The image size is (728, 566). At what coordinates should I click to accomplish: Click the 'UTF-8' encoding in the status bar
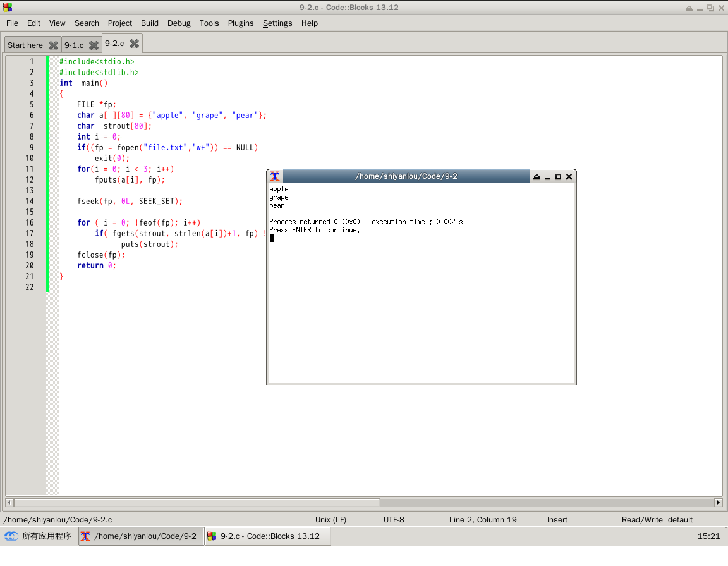pyautogui.click(x=394, y=520)
